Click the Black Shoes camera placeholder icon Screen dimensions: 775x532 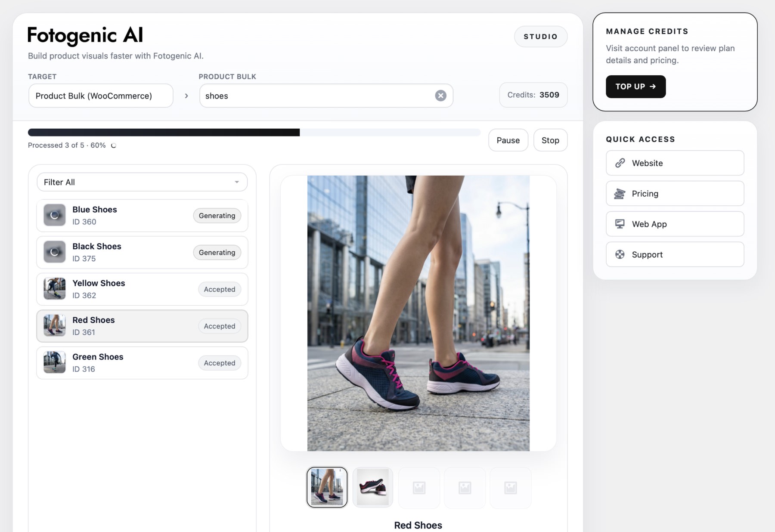[55, 252]
